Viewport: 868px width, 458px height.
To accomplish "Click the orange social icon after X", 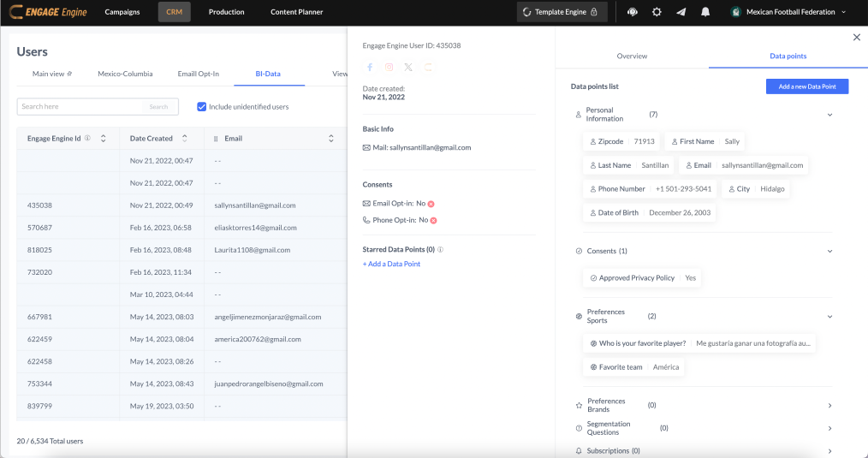I will point(428,67).
